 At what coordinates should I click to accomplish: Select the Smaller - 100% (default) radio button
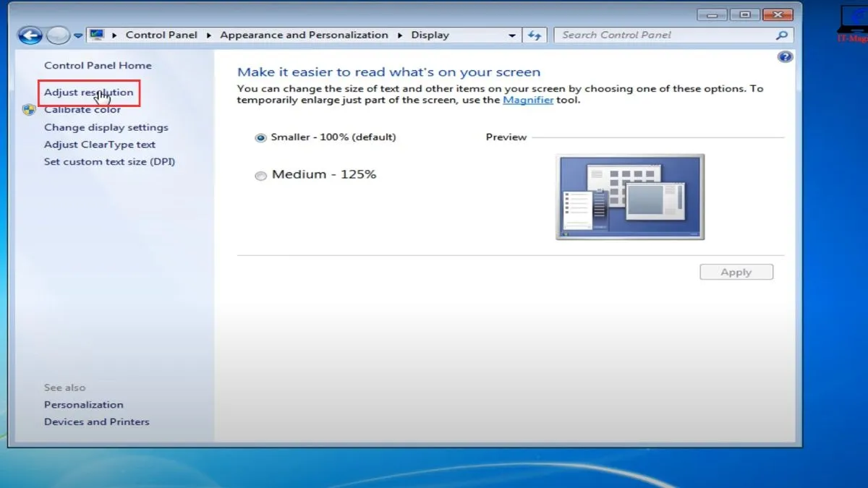click(260, 137)
